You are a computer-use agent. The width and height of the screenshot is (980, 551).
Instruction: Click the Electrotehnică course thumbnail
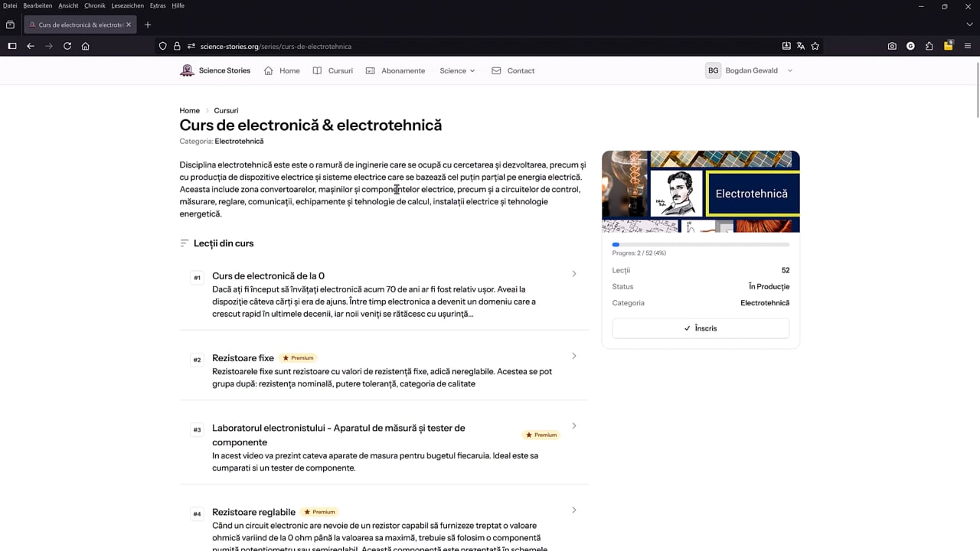pos(701,191)
